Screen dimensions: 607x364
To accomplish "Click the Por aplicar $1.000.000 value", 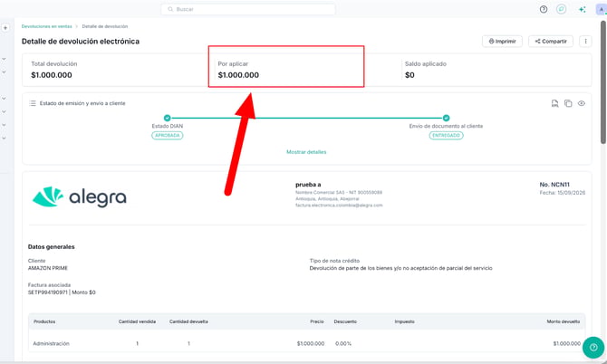I will [238, 75].
